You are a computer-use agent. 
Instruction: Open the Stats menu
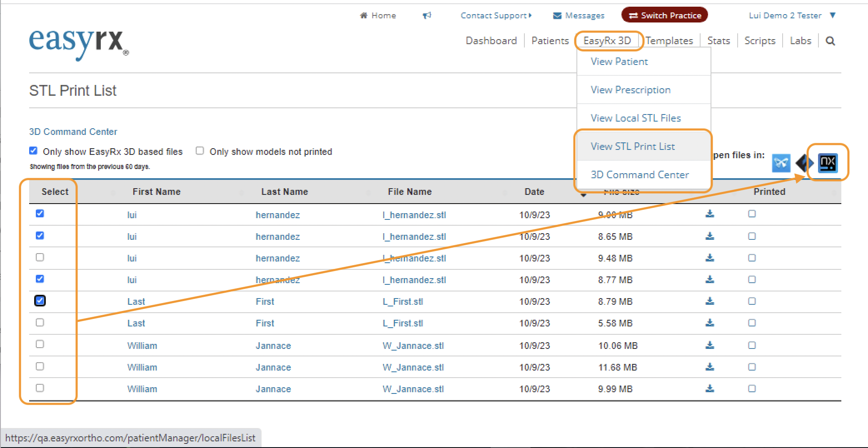[x=719, y=41]
